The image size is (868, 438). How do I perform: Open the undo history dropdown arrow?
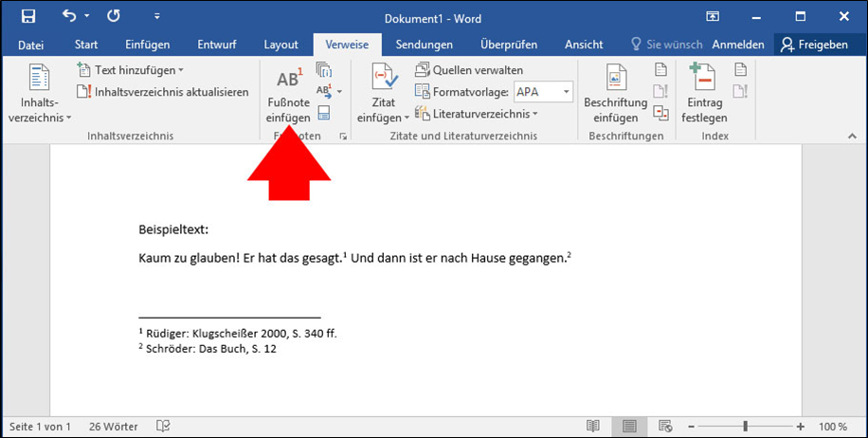[x=87, y=16]
